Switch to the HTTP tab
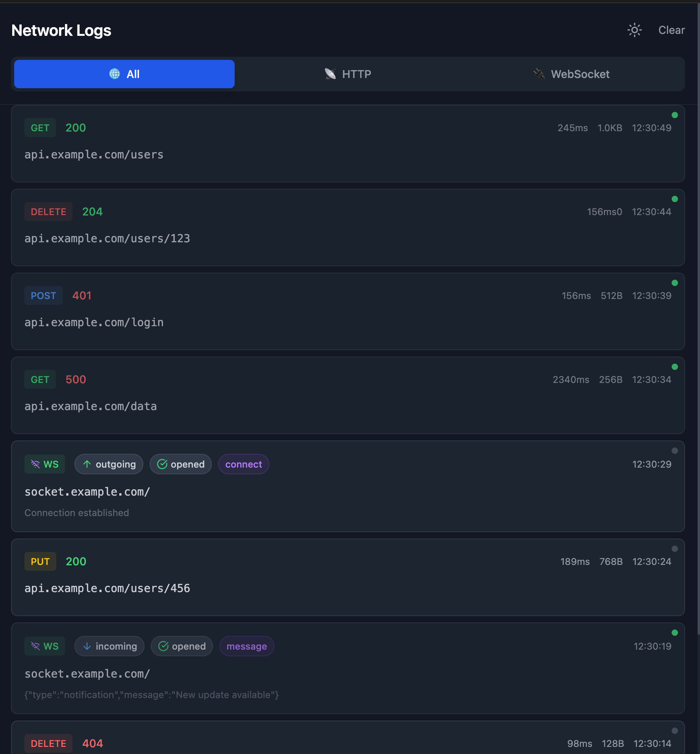The height and width of the screenshot is (754, 700). tap(348, 74)
